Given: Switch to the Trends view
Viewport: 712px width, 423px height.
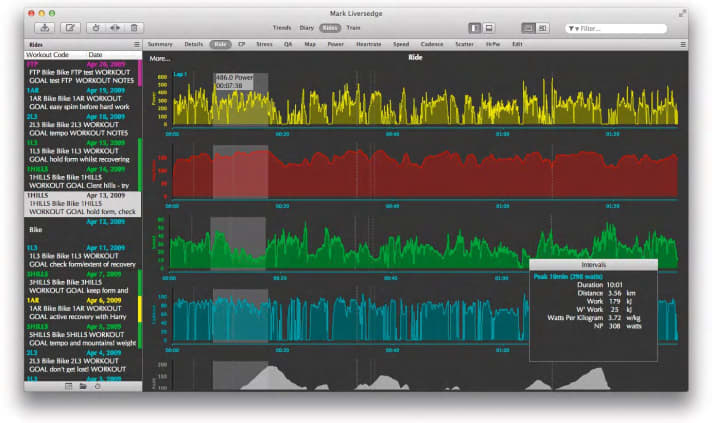Looking at the screenshot, I should coord(281,28).
